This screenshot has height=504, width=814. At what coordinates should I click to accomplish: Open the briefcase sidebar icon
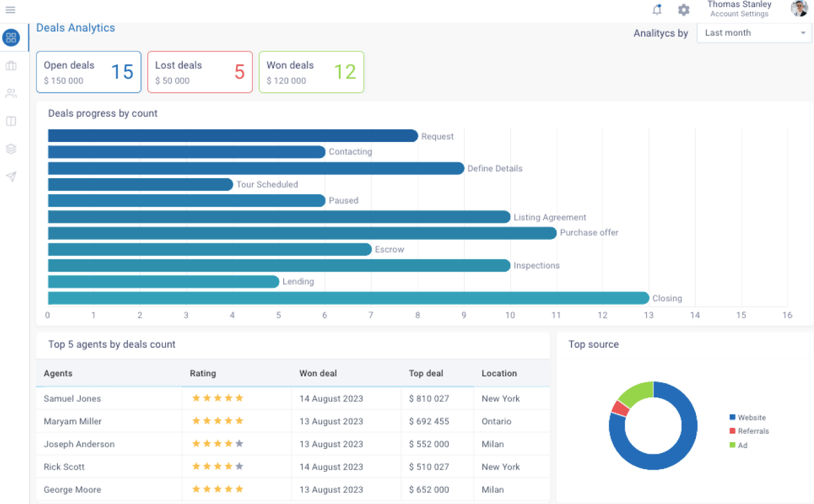[11, 66]
